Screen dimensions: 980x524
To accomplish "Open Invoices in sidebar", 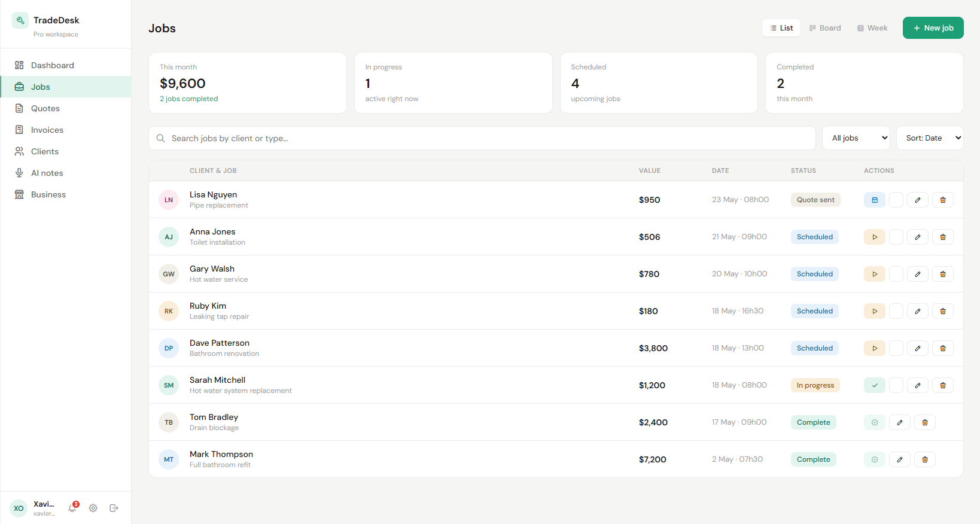I will (66, 130).
